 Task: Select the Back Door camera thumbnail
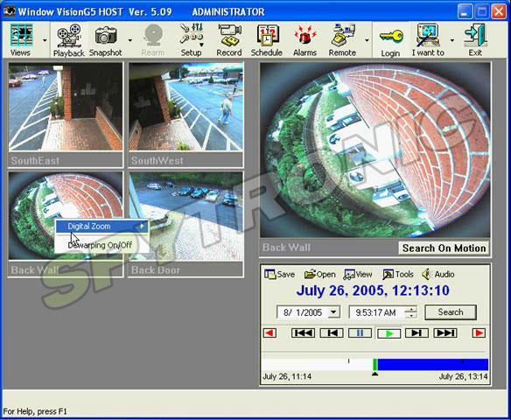(186, 216)
